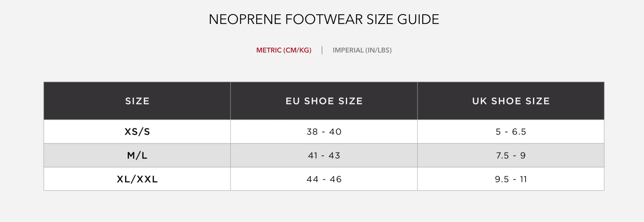Image resolution: width=644 pixels, height=222 pixels.
Task: Select the 41 - 43 EU size cell
Action: click(324, 155)
